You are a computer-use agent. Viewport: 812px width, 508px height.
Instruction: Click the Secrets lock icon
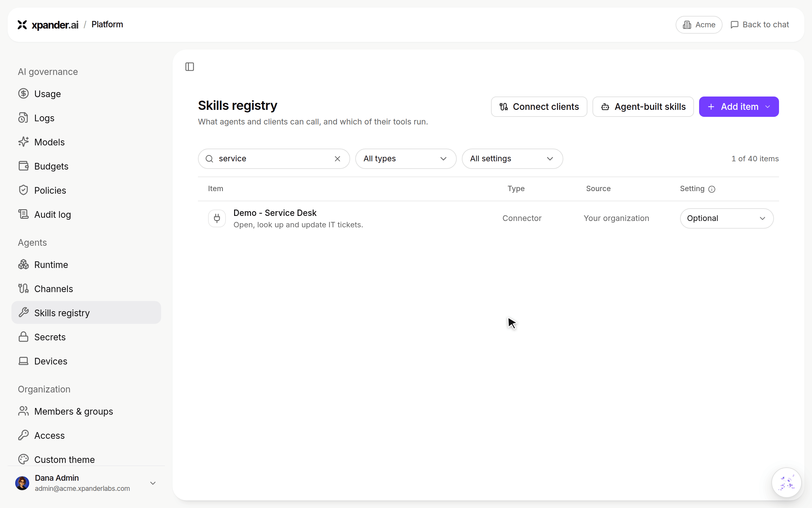(x=23, y=337)
